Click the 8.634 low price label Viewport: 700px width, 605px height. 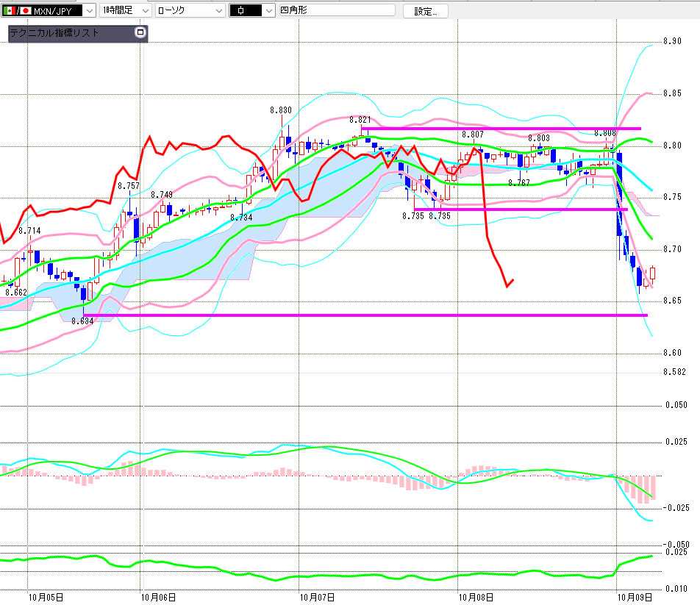pos(82,321)
